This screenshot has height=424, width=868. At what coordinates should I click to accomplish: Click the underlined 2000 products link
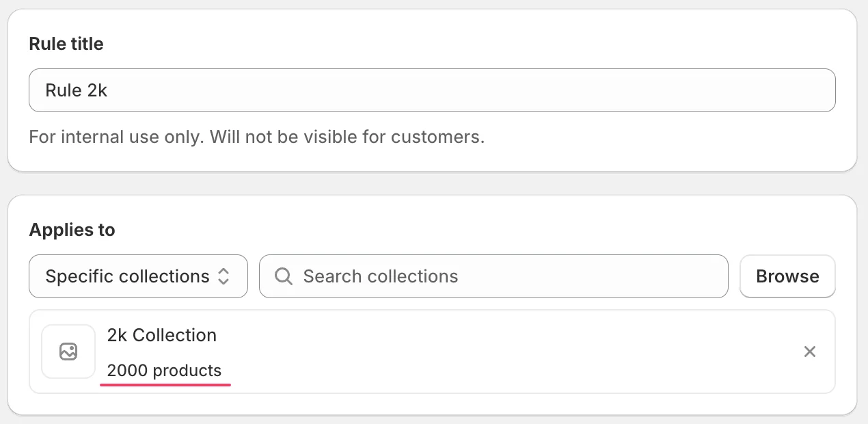click(164, 370)
